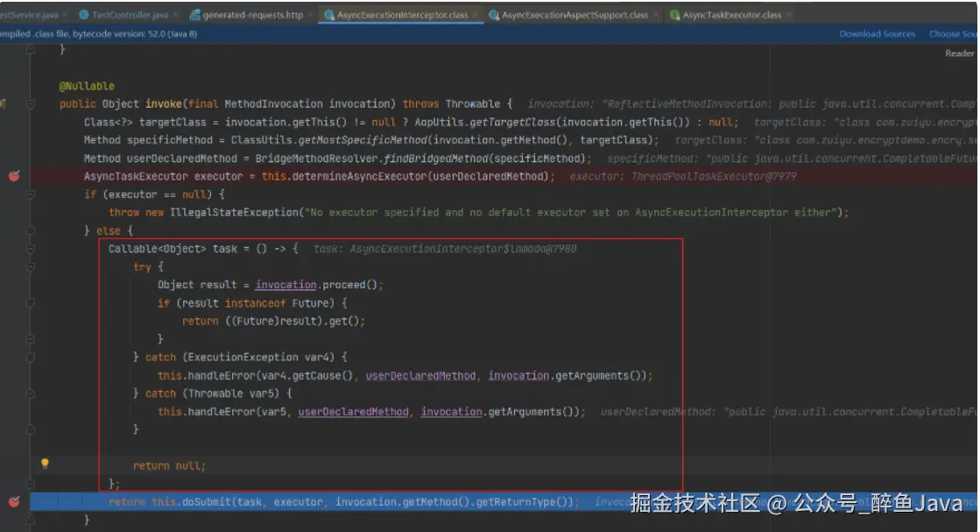The height and width of the screenshot is (532, 980).
Task: Collapse the Callable task lambda block
Action: click(x=30, y=249)
